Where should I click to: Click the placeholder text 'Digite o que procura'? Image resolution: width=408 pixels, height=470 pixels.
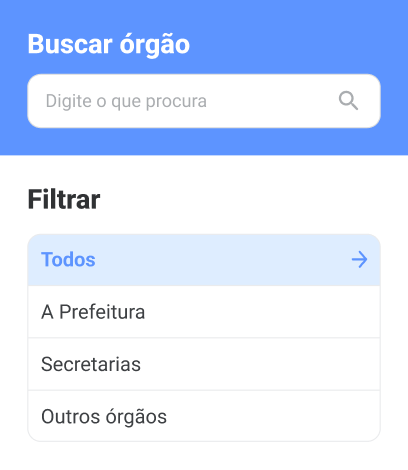(126, 101)
